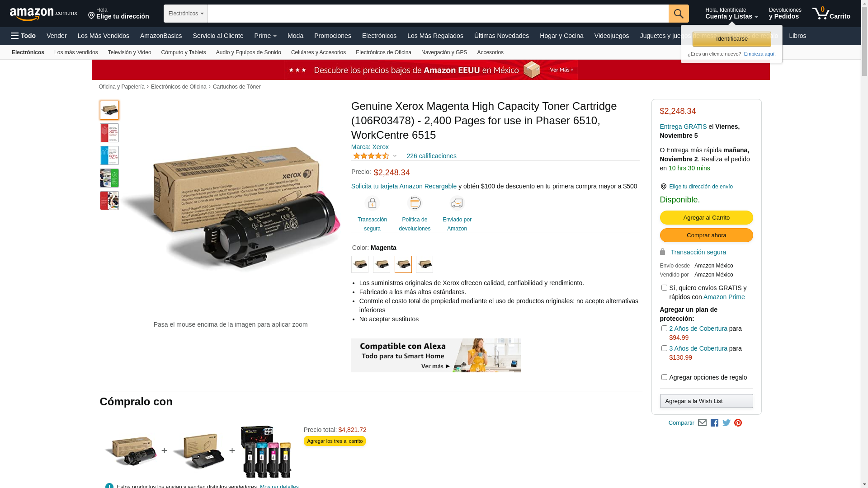Click the search magnifier button
The height and width of the screenshot is (488, 868).
[x=678, y=14]
